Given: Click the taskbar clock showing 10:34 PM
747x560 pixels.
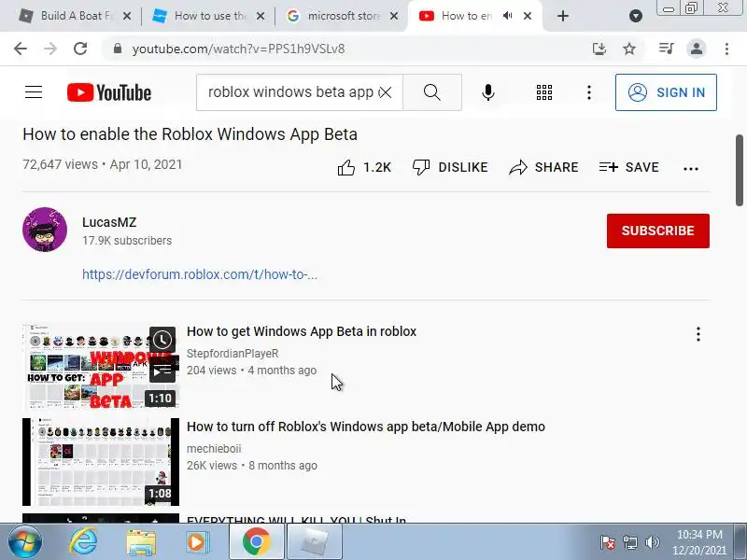Looking at the screenshot, I should [x=699, y=542].
